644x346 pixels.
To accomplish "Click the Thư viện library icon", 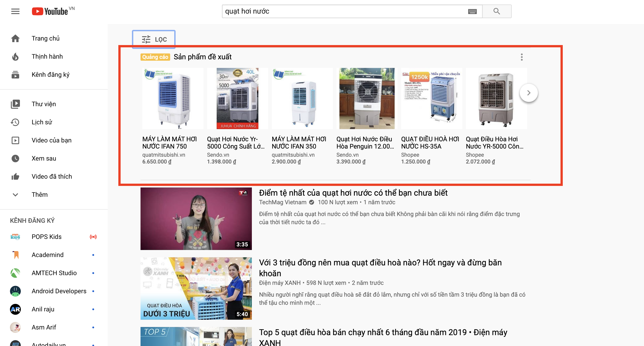I will [x=15, y=104].
